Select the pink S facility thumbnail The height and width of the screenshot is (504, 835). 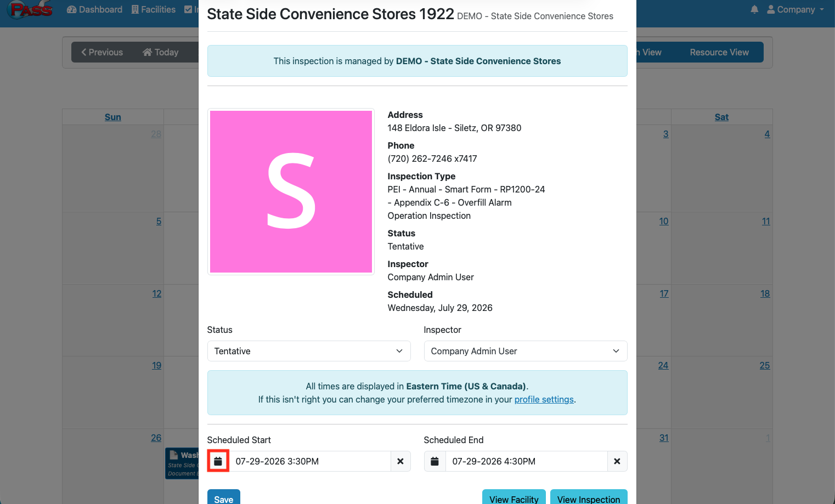coord(291,191)
